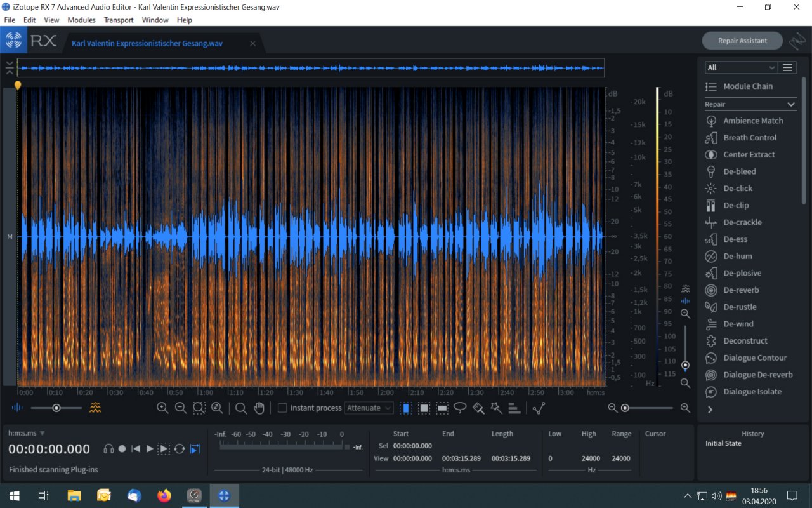Image resolution: width=812 pixels, height=508 pixels.
Task: Open the Dialogue De-reverb module
Action: coord(749,375)
